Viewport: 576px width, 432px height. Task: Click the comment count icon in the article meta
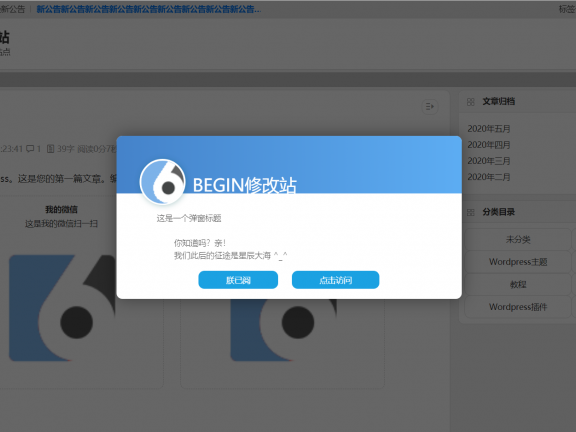click(30, 148)
